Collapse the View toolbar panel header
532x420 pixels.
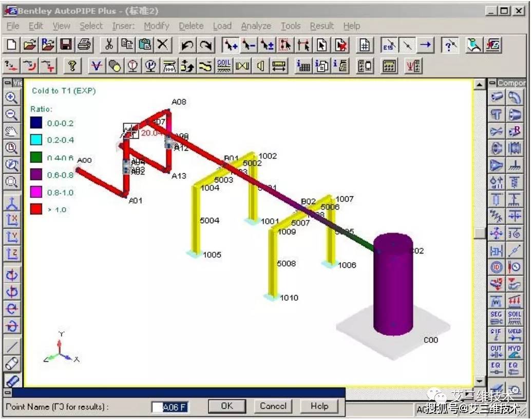pyautogui.click(x=7, y=83)
